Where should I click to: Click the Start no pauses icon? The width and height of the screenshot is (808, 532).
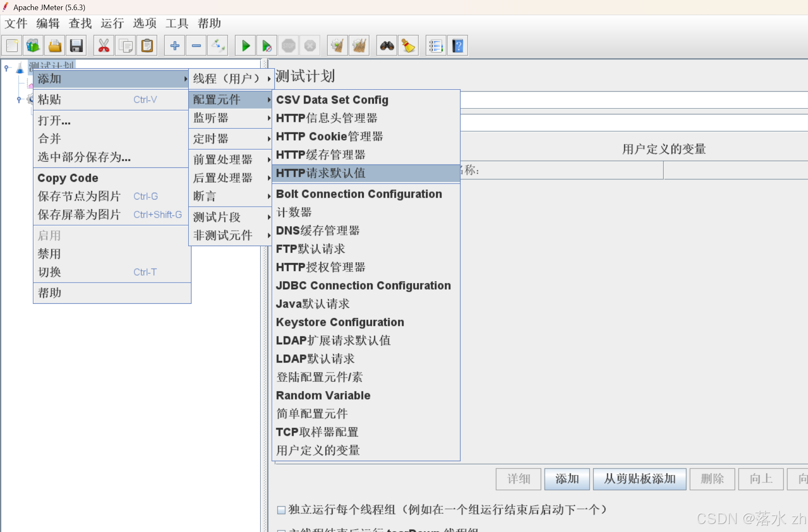(x=267, y=45)
